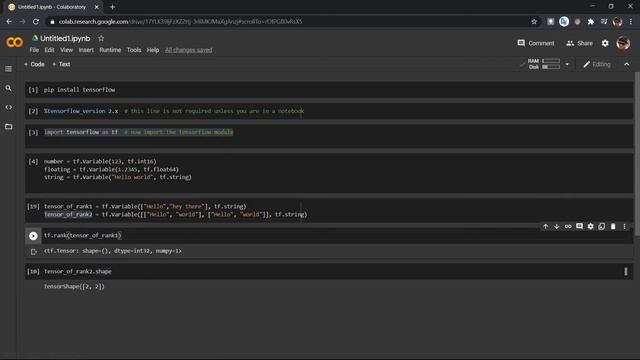Open the Editing mode dropdown
The width and height of the screenshot is (640, 360).
[597, 64]
